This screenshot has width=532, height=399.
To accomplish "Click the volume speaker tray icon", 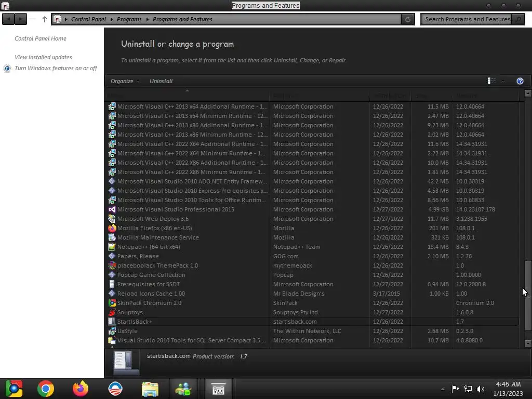I will point(481,389).
